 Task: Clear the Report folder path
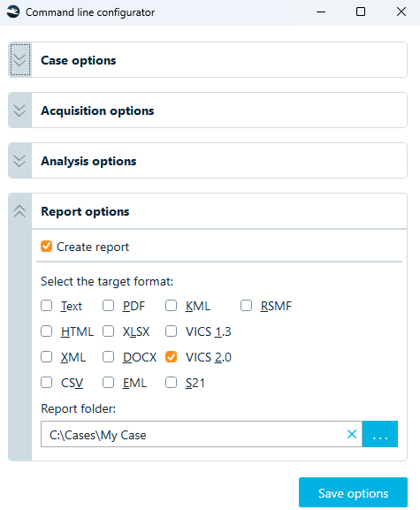tap(352, 434)
